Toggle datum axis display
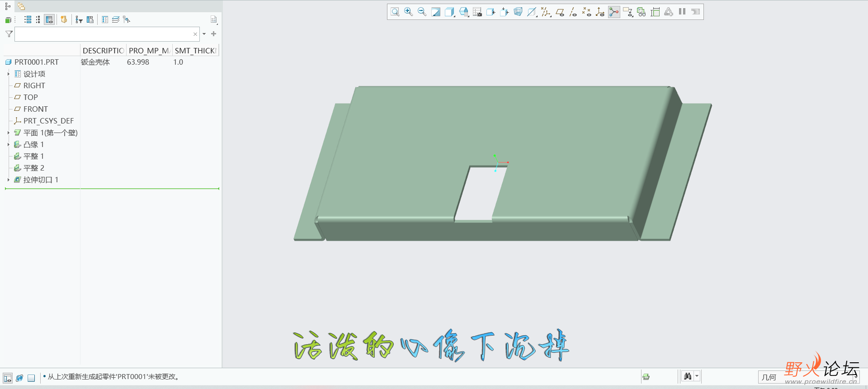This screenshot has height=389, width=868. coord(573,12)
